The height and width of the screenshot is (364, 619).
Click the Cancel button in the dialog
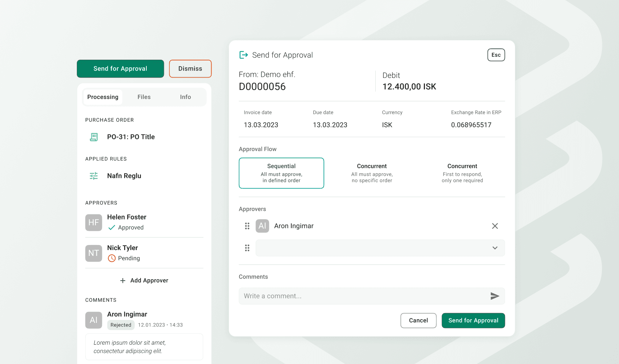(x=418, y=321)
